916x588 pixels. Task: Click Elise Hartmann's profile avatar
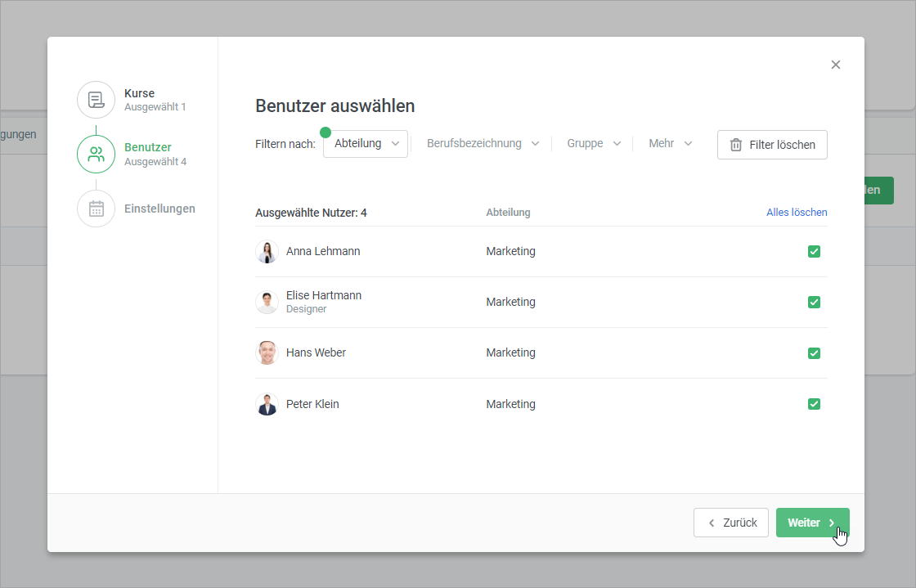click(x=267, y=303)
